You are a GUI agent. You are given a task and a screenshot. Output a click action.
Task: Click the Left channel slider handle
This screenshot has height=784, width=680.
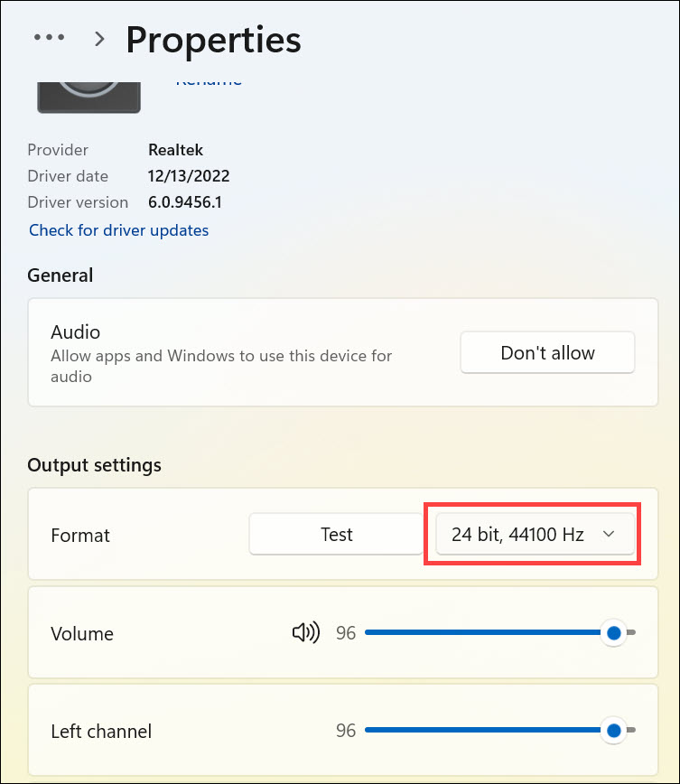pyautogui.click(x=614, y=730)
